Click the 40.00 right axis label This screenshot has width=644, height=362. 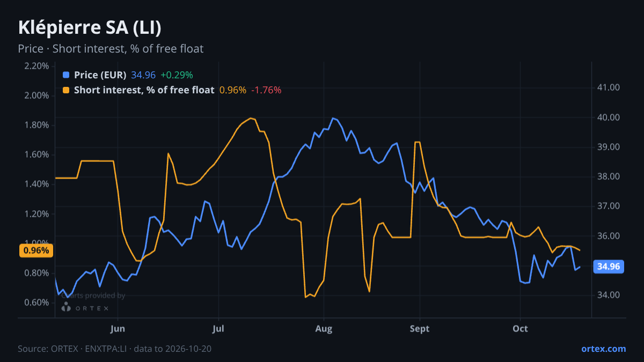[x=609, y=117]
